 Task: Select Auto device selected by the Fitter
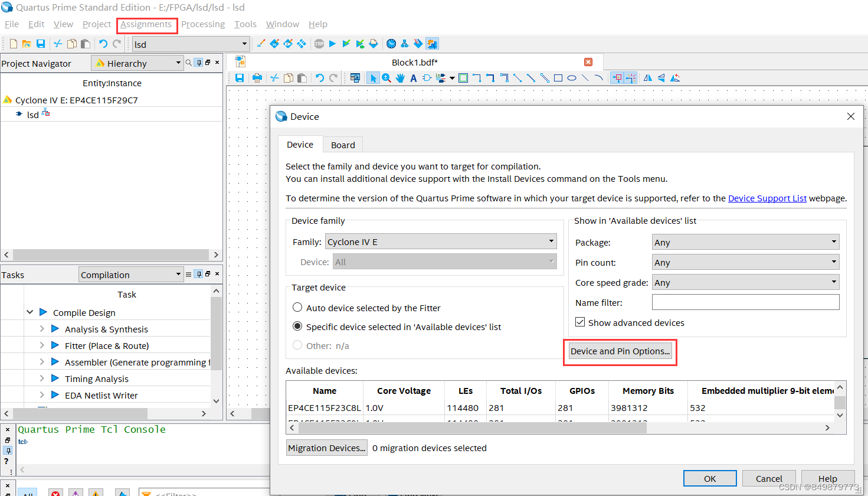(297, 308)
